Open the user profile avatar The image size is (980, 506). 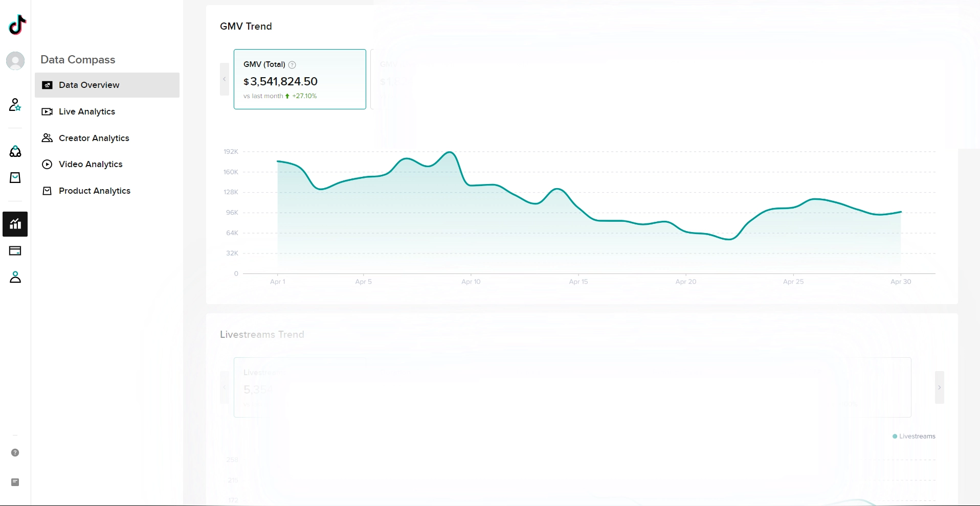[15, 61]
